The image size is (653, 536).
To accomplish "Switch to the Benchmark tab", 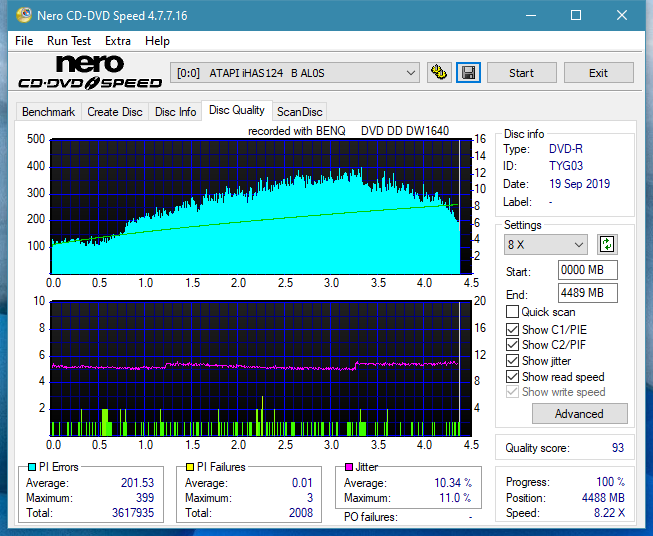I will 49,112.
